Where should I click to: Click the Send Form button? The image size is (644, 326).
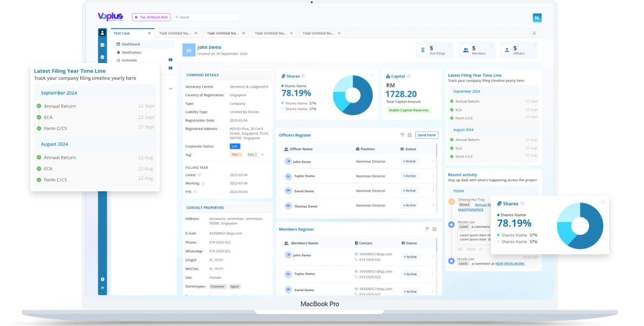(x=427, y=135)
